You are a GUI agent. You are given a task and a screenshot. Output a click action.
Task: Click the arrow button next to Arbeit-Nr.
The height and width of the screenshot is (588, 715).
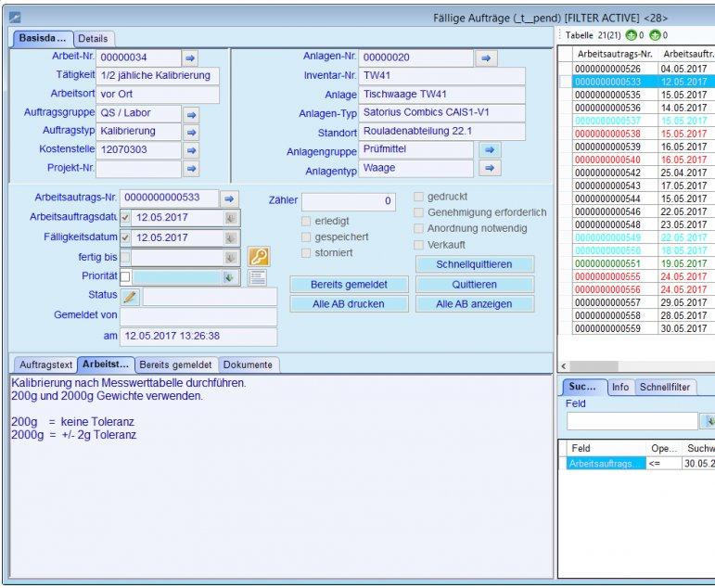pos(190,58)
